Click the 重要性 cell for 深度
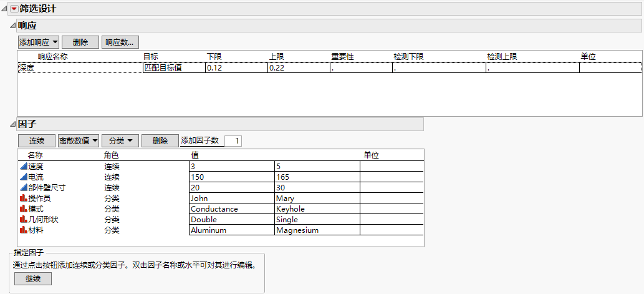Viewport: 644px width, 294px height. click(361, 68)
